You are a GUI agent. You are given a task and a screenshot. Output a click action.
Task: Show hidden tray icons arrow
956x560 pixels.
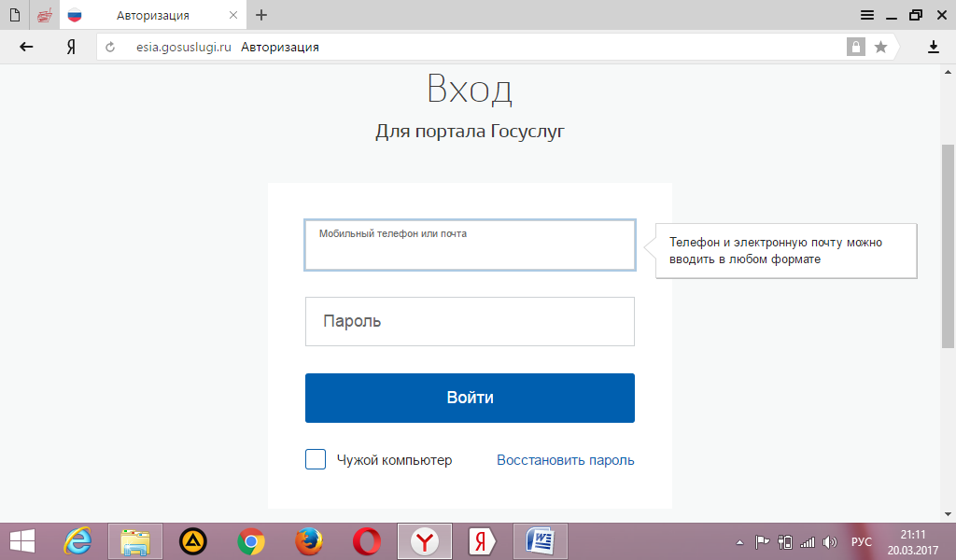tap(739, 541)
